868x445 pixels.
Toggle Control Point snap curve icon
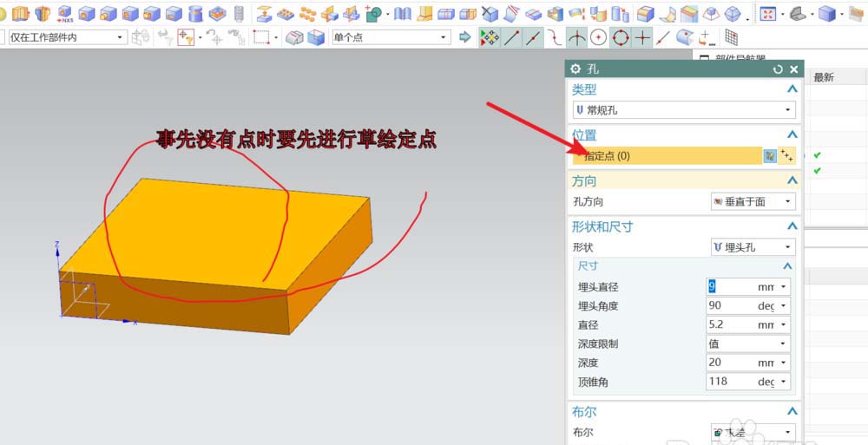(555, 37)
